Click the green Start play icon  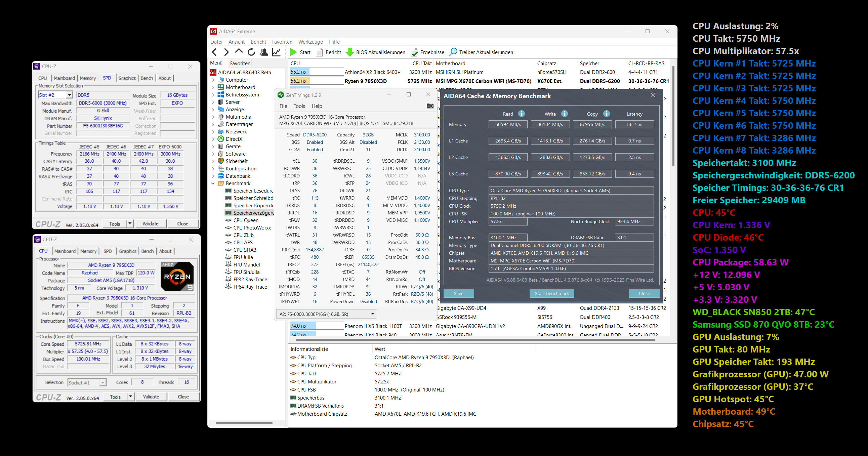pyautogui.click(x=293, y=52)
